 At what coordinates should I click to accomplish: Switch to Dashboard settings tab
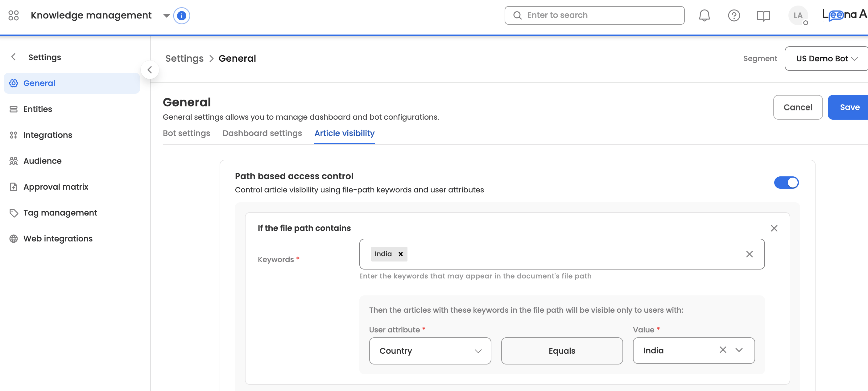point(262,133)
